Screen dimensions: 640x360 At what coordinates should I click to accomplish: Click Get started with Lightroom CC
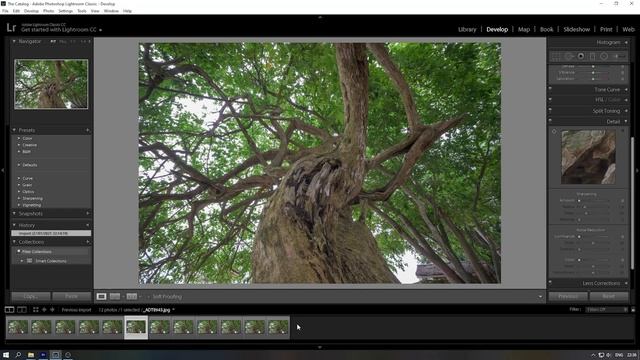pos(59,30)
